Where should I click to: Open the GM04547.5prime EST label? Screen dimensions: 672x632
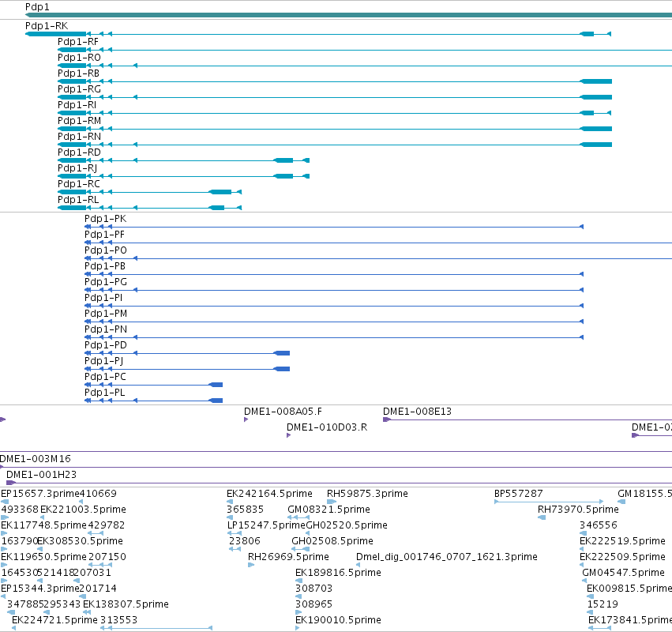pos(623,573)
